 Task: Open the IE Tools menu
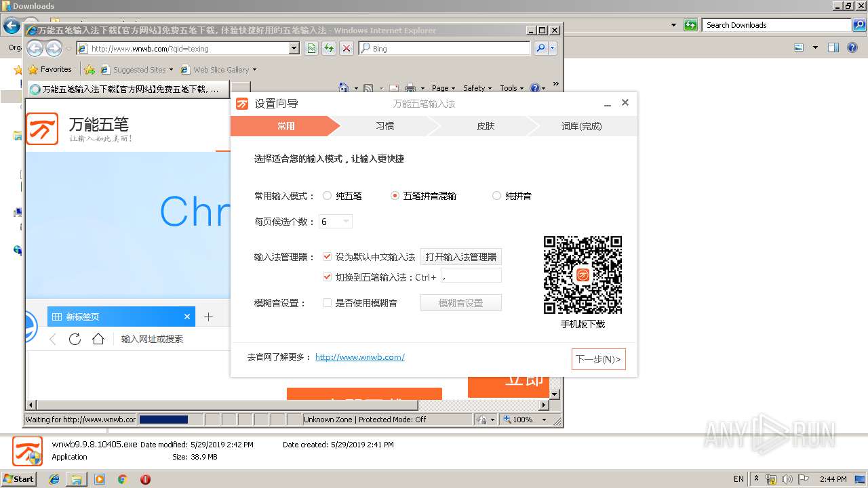coord(512,88)
